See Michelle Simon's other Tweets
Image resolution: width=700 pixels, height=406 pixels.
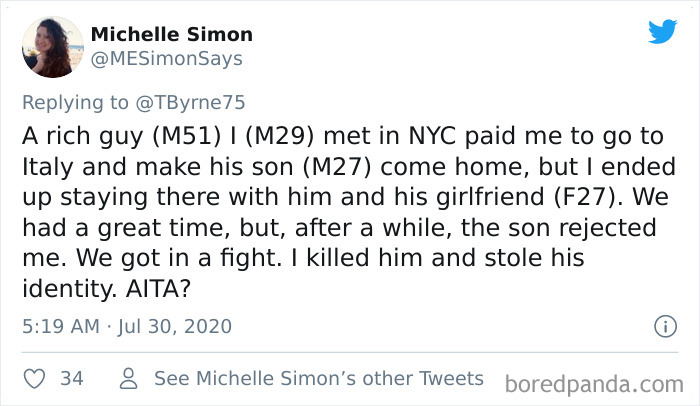[x=318, y=379]
